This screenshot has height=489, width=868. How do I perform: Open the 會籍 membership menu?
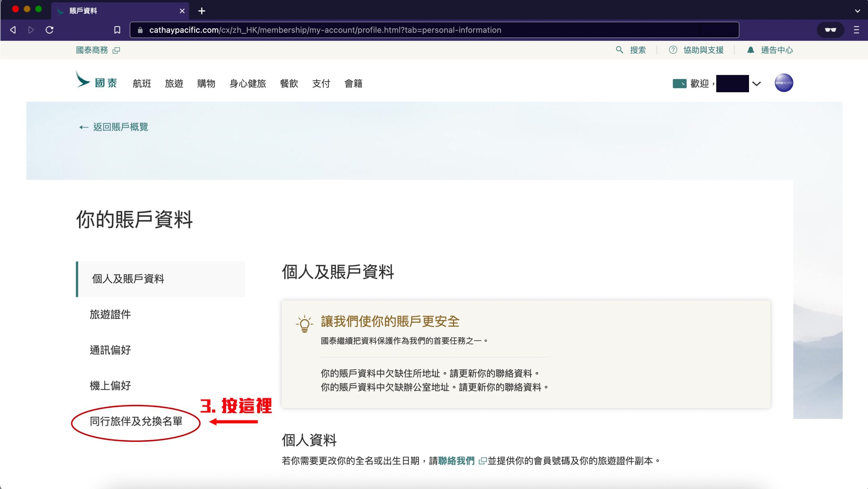pyautogui.click(x=353, y=83)
